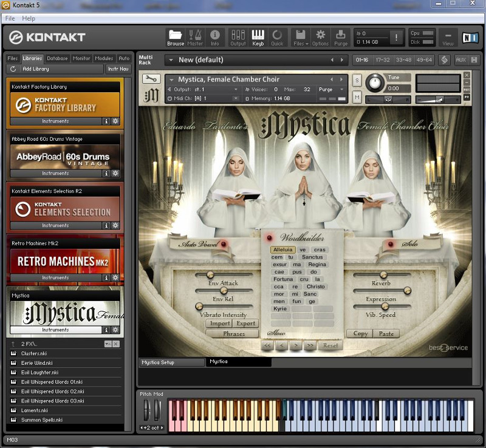Toggle the Wordbuilder red LED
The image size is (486, 448).
(x=269, y=238)
